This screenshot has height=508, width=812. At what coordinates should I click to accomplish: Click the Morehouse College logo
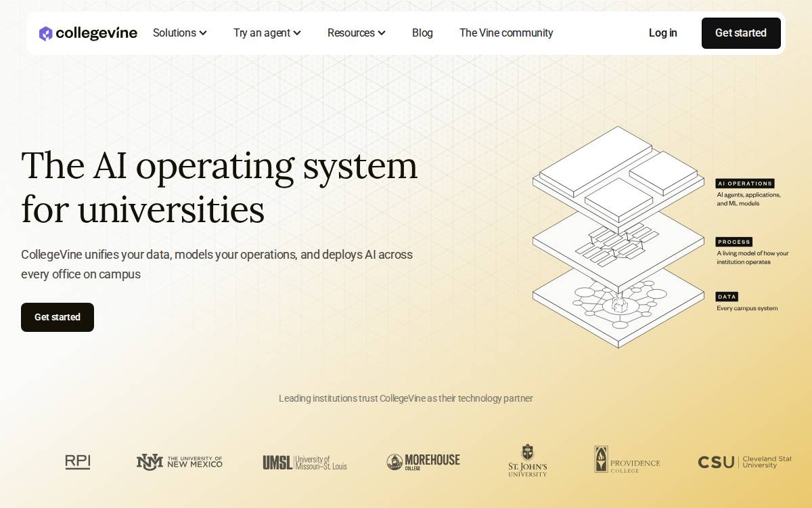423,462
